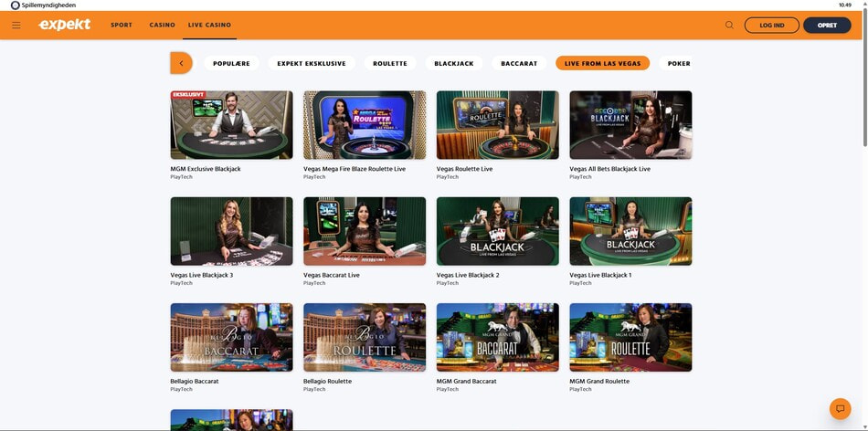Click the Spillemyndigheden logo icon
This screenshot has width=868, height=431.
coord(15,5)
